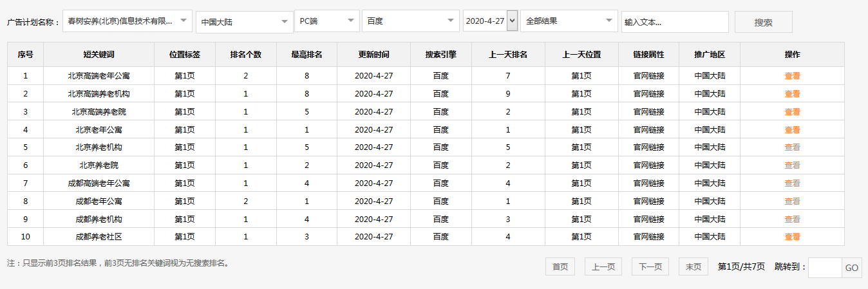Click update date in the 北京老年公寓 row
Viewport: 868px width, 289px height.
point(374,129)
